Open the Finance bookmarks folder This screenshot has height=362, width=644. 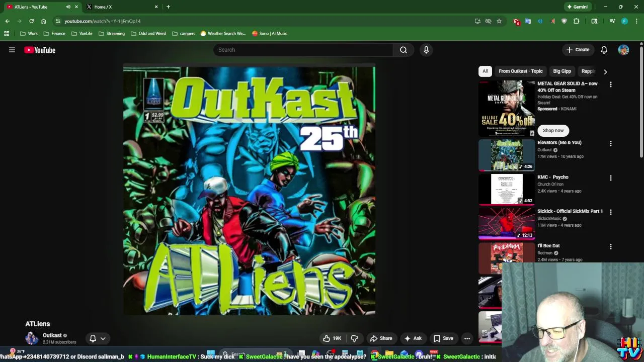pos(54,33)
